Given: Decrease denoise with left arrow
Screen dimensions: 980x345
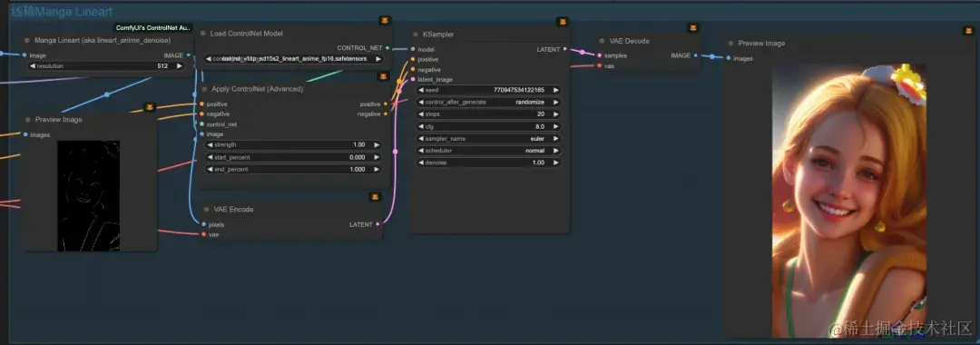Looking at the screenshot, I should (x=421, y=163).
